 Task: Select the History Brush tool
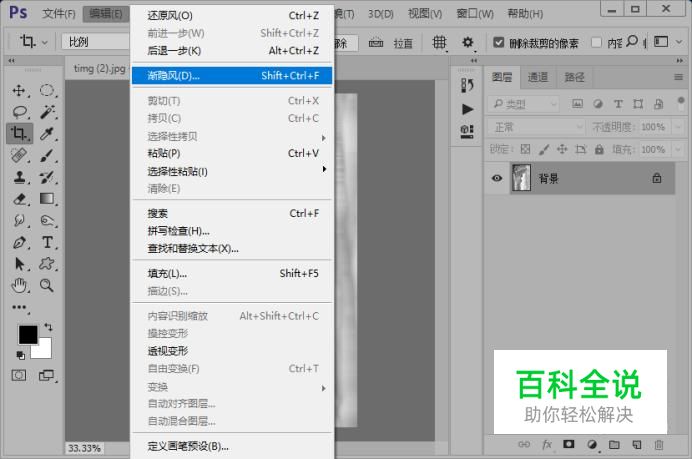[47, 177]
